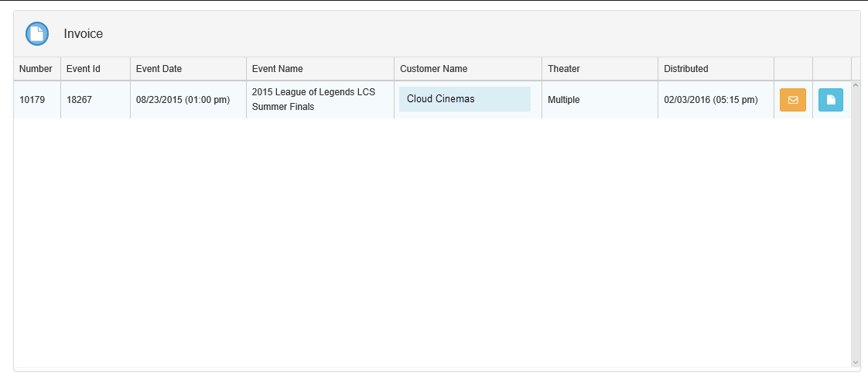Sort by Theater column header

pyautogui.click(x=564, y=69)
